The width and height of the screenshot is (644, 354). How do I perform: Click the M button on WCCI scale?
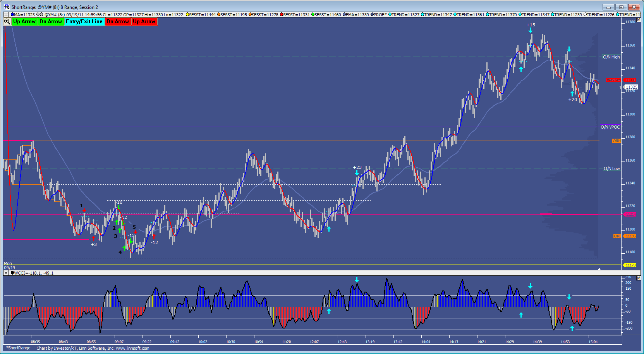pyautogui.click(x=639, y=278)
